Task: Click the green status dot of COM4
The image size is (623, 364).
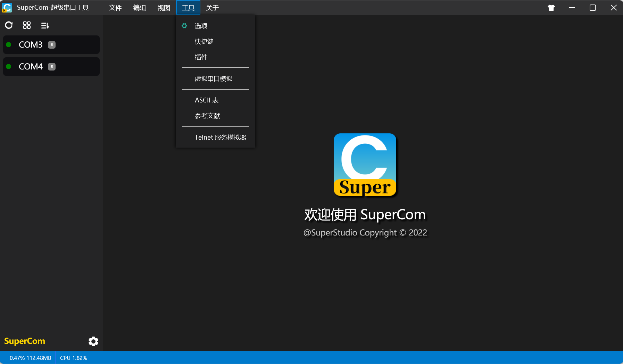Action: click(9, 66)
